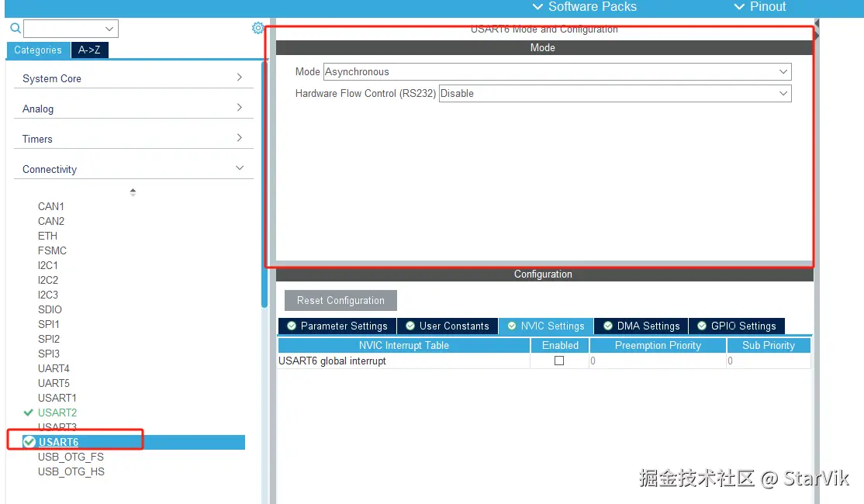Select USART2 peripheral
This screenshot has width=864, height=504.
pyautogui.click(x=57, y=413)
